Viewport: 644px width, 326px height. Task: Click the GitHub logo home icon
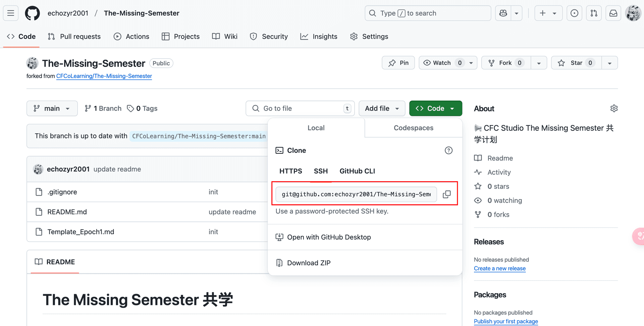[33, 13]
